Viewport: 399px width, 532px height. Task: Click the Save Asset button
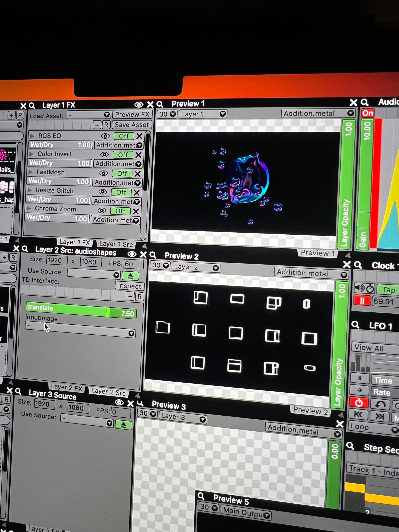point(132,125)
